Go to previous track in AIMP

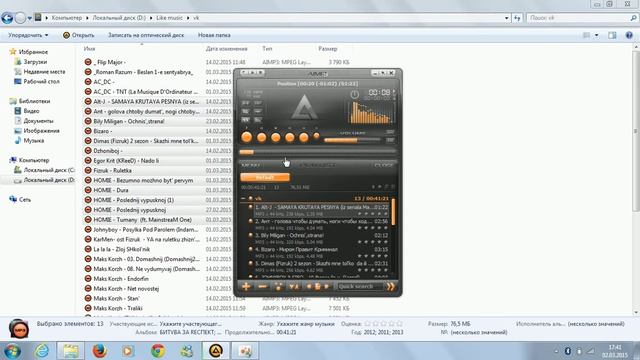click(289, 137)
